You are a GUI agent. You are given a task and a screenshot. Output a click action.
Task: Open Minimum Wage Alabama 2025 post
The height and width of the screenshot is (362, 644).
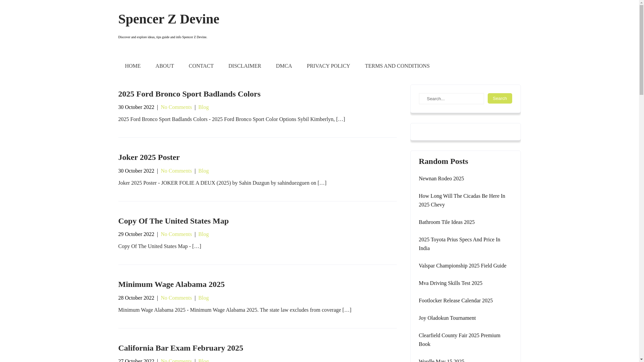point(171,284)
